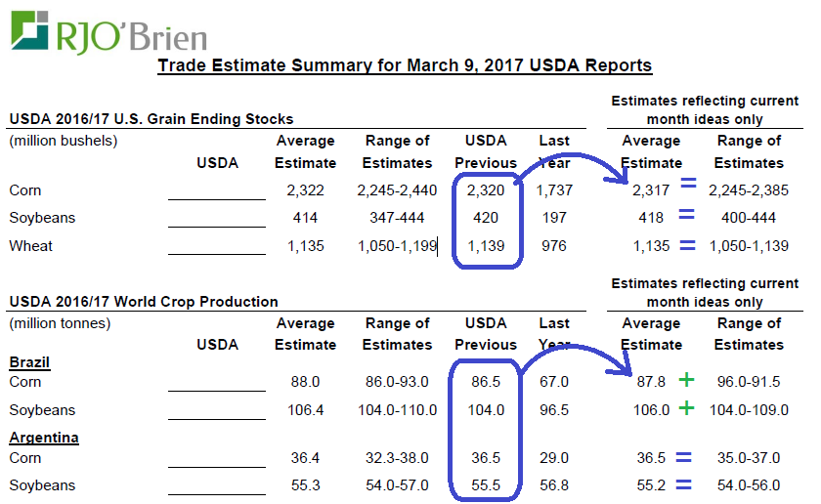Viewport: 821px width, 504px height.
Task: Click blank USDA field for Corn ending stocks
Action: [x=216, y=191]
